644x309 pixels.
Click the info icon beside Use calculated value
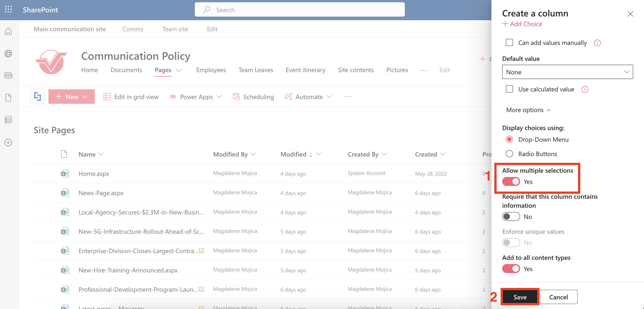point(585,89)
